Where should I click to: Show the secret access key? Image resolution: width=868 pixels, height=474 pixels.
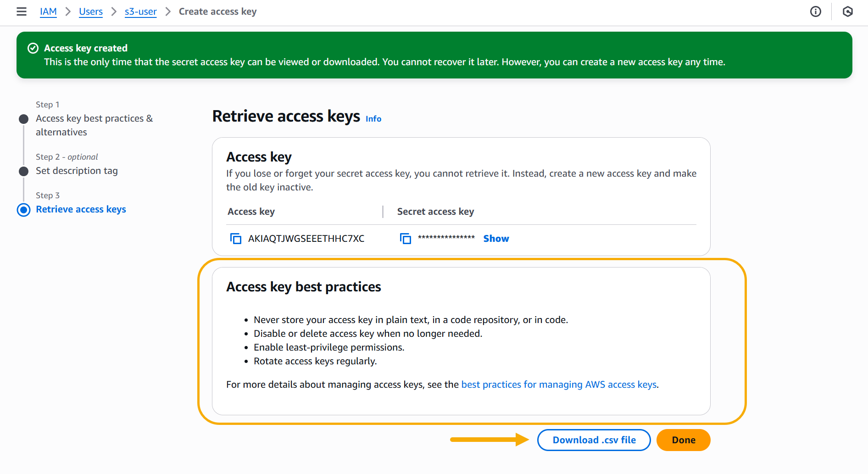pyautogui.click(x=496, y=239)
